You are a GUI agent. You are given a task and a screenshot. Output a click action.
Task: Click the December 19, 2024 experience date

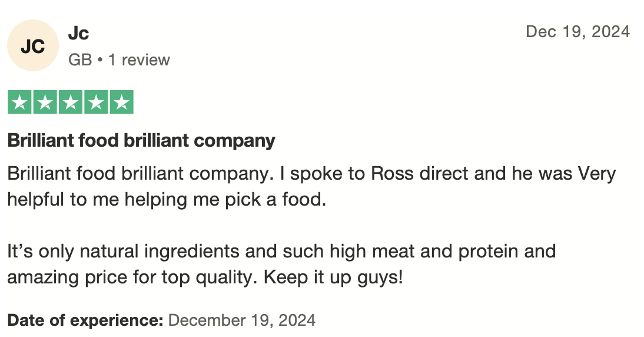pos(242,320)
